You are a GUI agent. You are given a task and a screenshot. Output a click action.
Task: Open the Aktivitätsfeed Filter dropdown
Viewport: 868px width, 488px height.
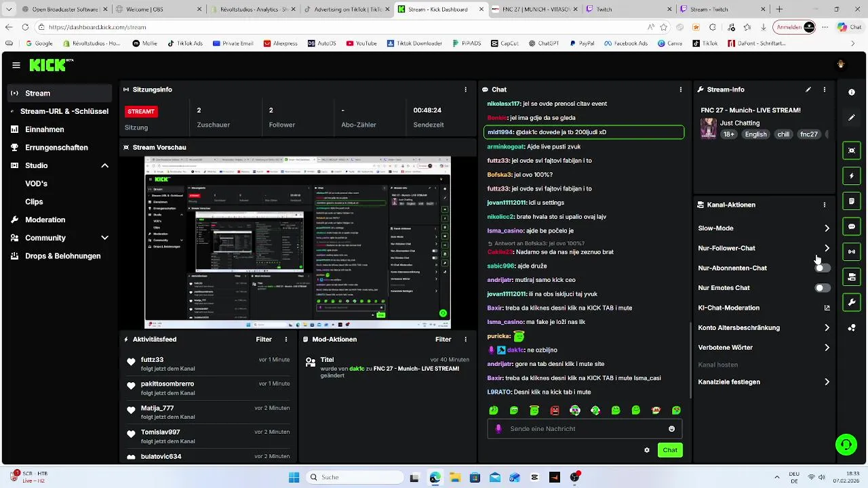(264, 340)
